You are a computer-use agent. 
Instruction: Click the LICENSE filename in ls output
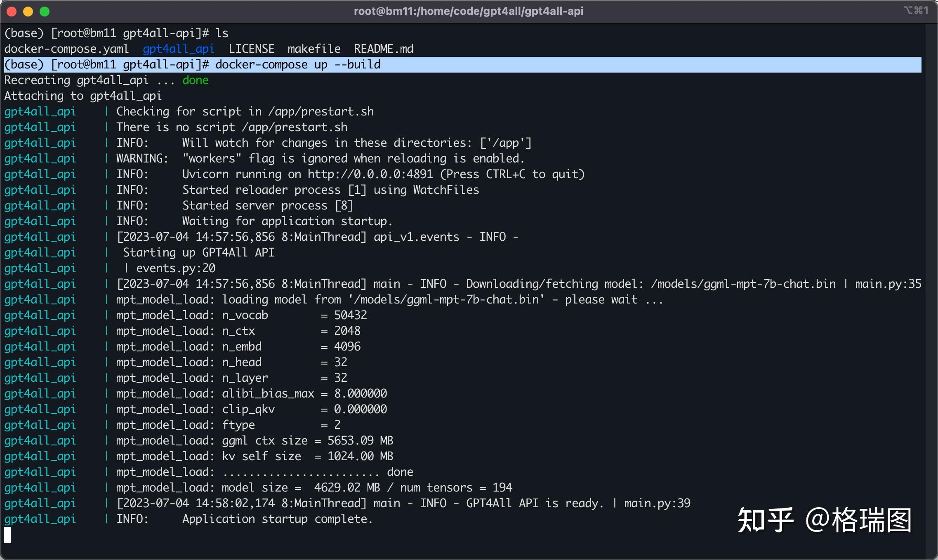point(252,49)
